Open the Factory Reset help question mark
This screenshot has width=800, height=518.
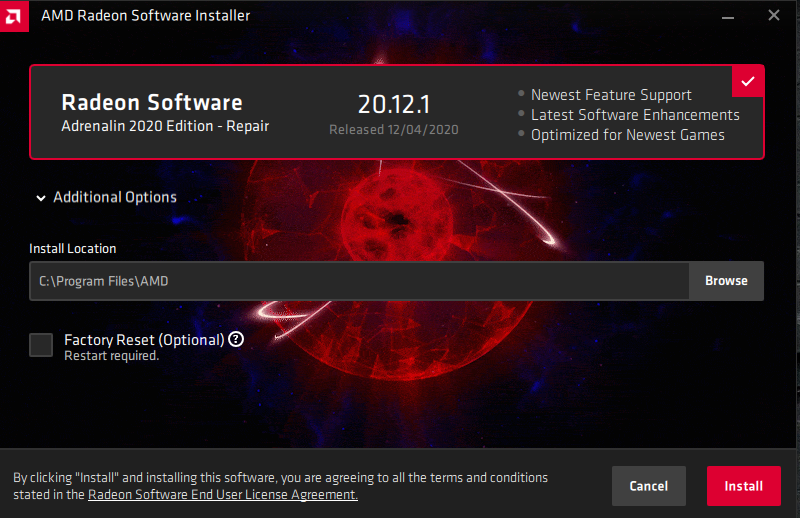(x=236, y=339)
